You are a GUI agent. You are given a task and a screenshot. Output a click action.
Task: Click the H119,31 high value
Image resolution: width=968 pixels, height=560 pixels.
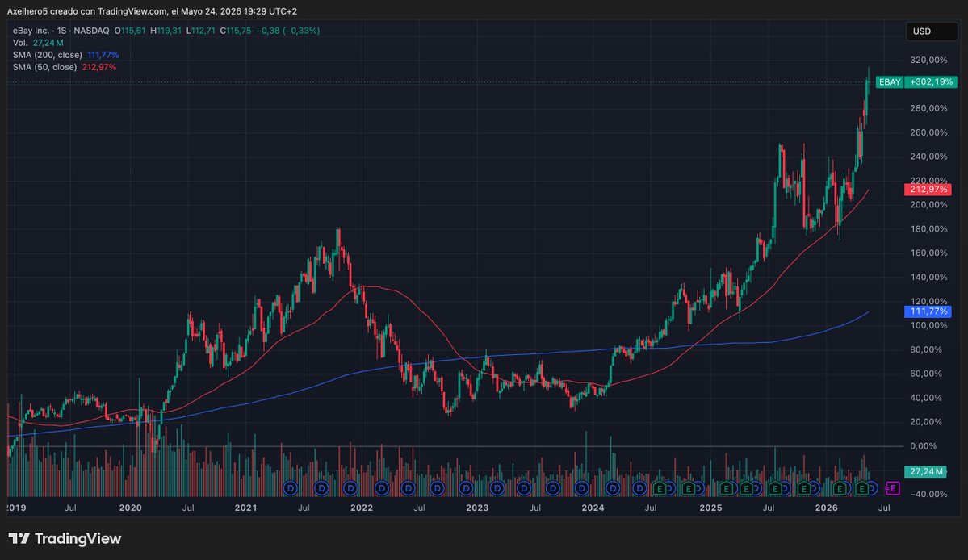click(166, 30)
